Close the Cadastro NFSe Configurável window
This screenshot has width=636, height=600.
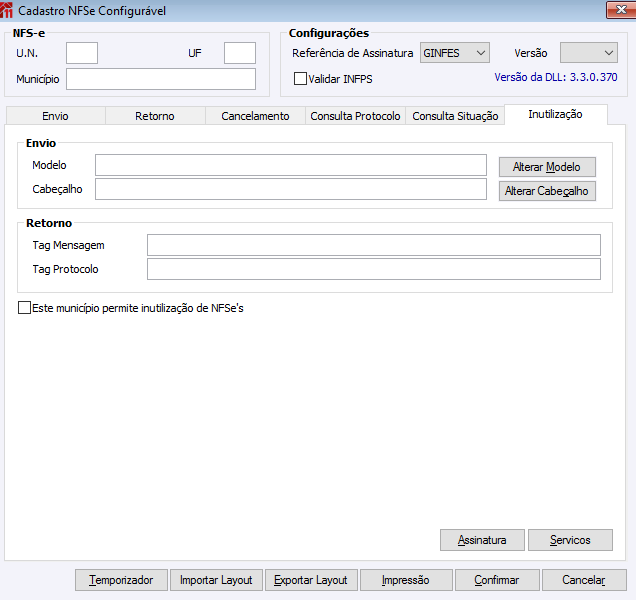[x=621, y=10]
